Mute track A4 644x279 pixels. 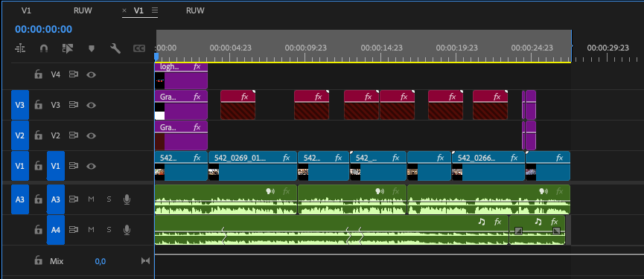[91, 230]
